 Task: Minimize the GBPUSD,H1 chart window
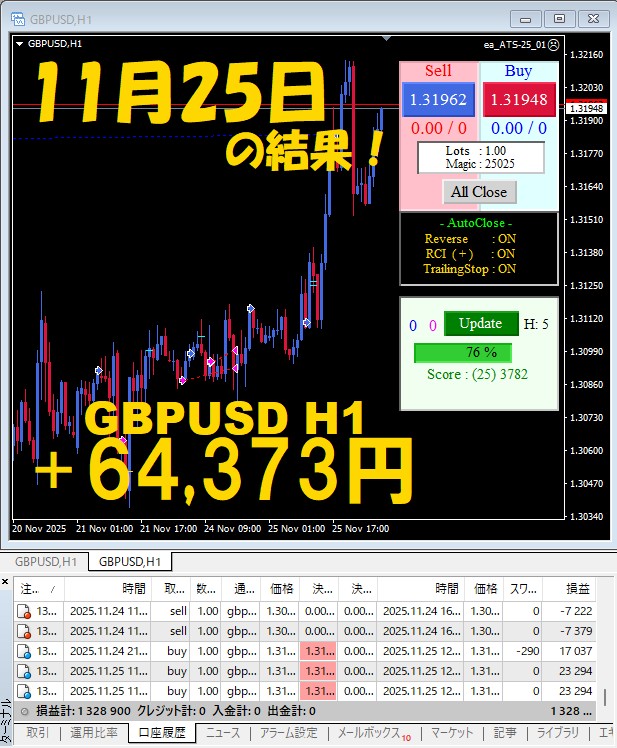pos(526,19)
